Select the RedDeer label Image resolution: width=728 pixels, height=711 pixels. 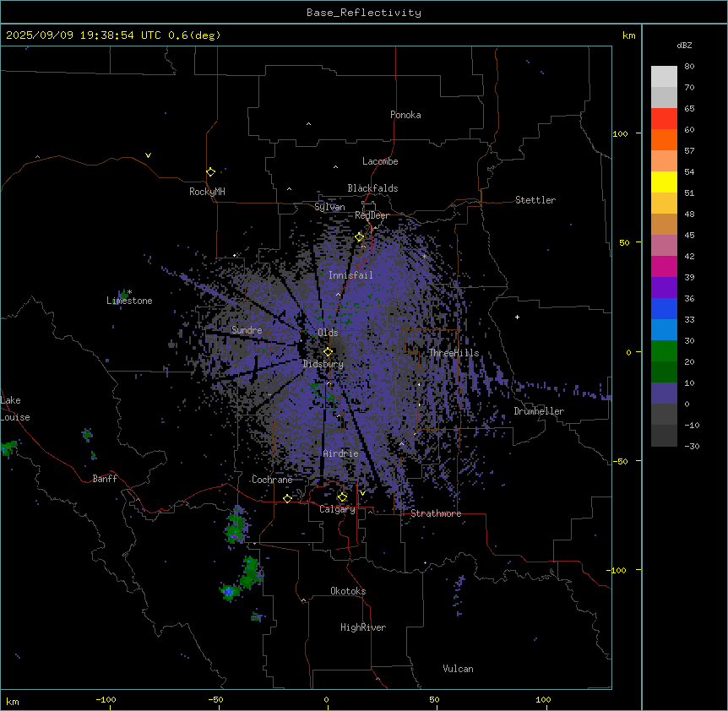coord(372,215)
